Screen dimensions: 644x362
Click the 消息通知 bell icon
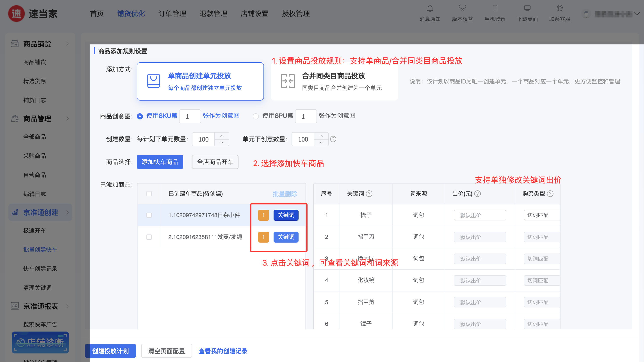(x=430, y=9)
